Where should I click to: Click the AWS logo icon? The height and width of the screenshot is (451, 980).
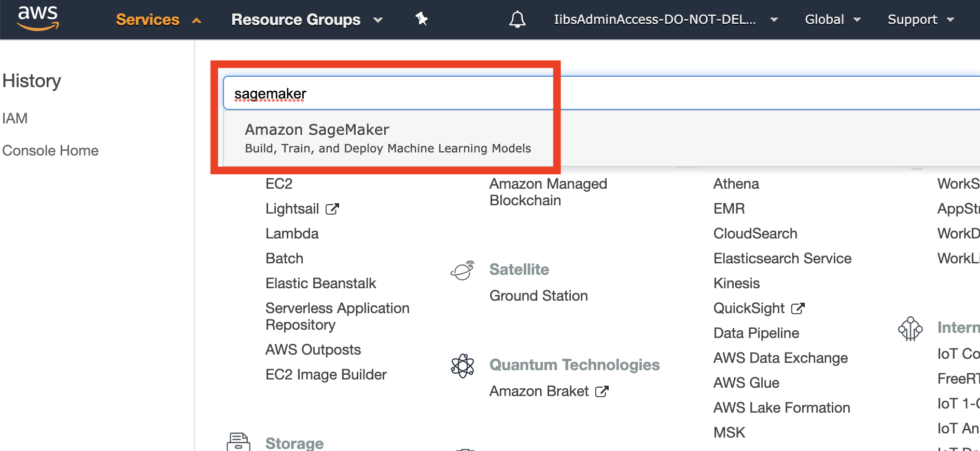(x=38, y=19)
